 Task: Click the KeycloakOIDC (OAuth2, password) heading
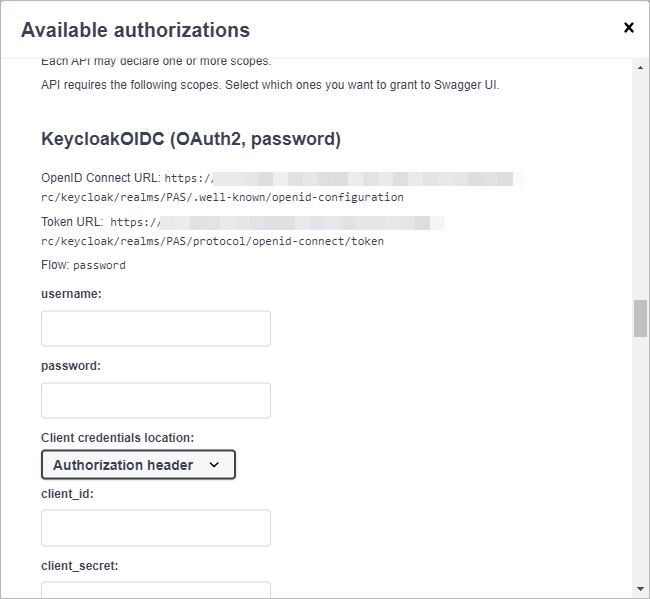191,139
